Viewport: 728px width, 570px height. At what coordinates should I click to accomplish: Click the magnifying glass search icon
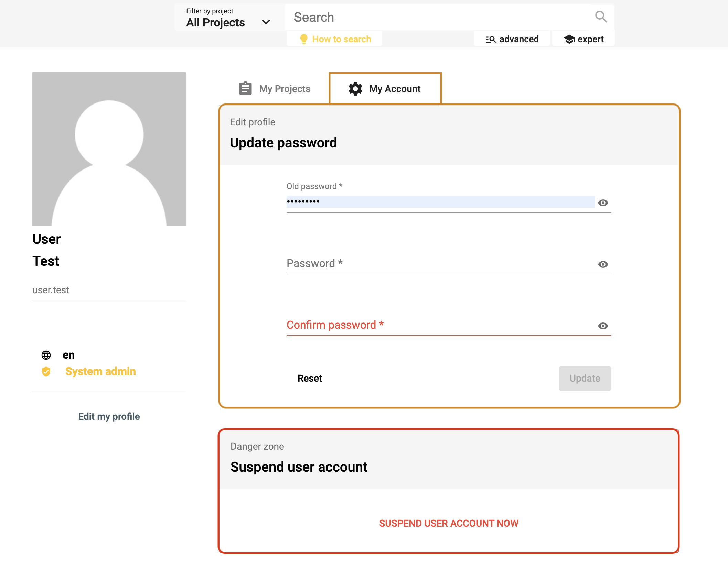601,17
